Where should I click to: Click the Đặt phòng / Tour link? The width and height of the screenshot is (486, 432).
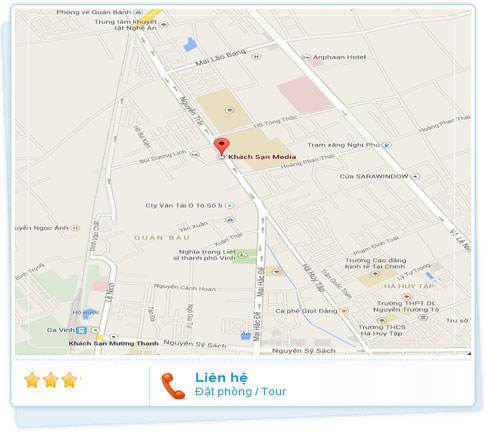point(240,392)
